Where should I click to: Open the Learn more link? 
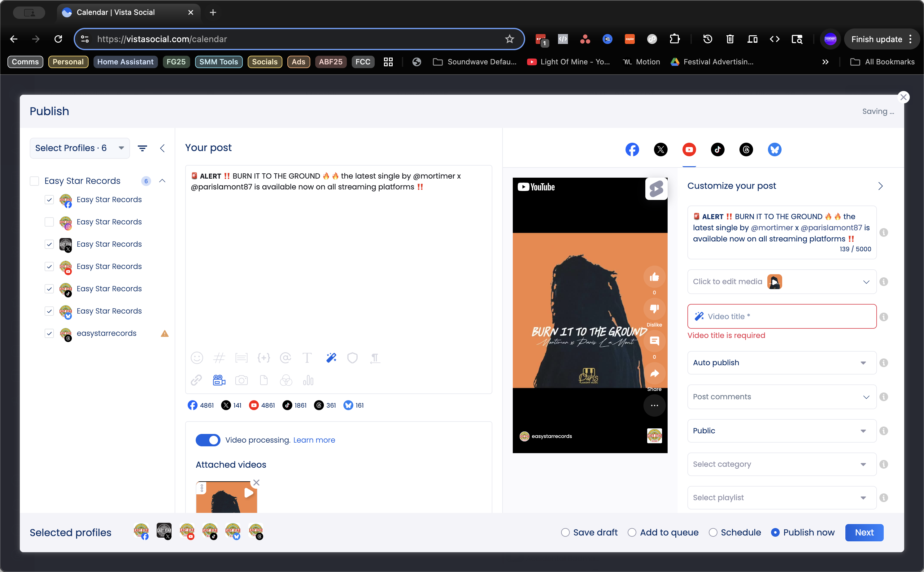point(314,440)
